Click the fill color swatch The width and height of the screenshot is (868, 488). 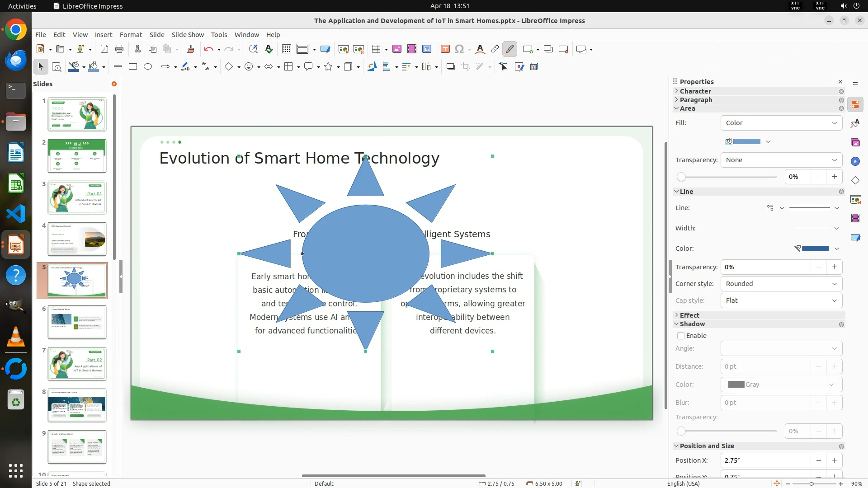tap(746, 142)
